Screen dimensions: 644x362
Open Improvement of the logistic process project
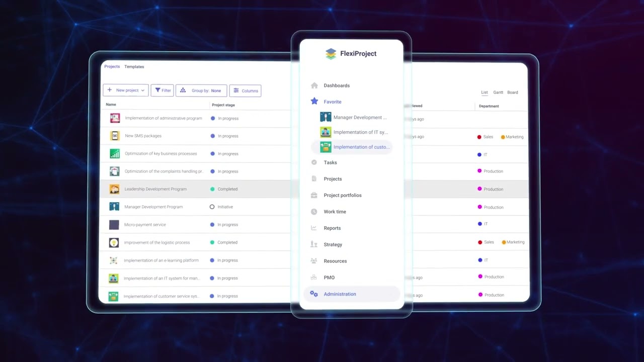(157, 242)
